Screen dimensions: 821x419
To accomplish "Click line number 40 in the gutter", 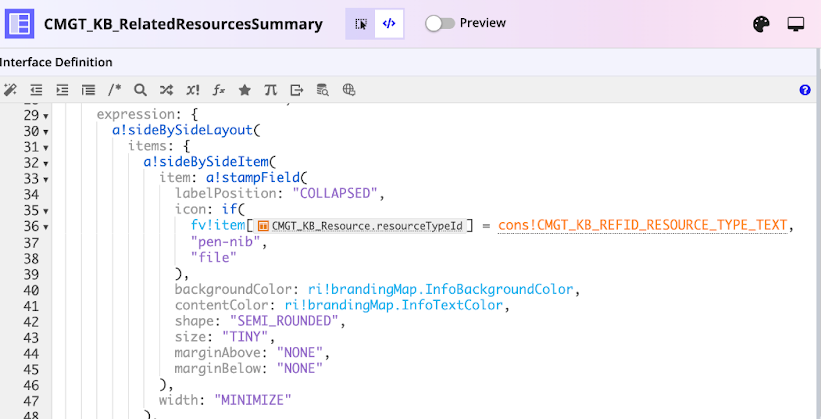I will coord(31,290).
